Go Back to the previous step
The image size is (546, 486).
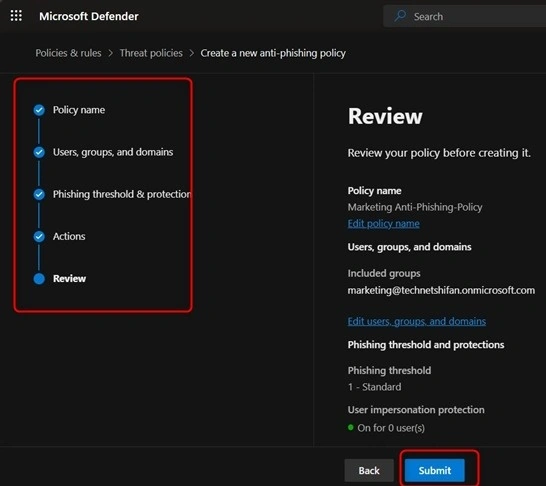369,470
